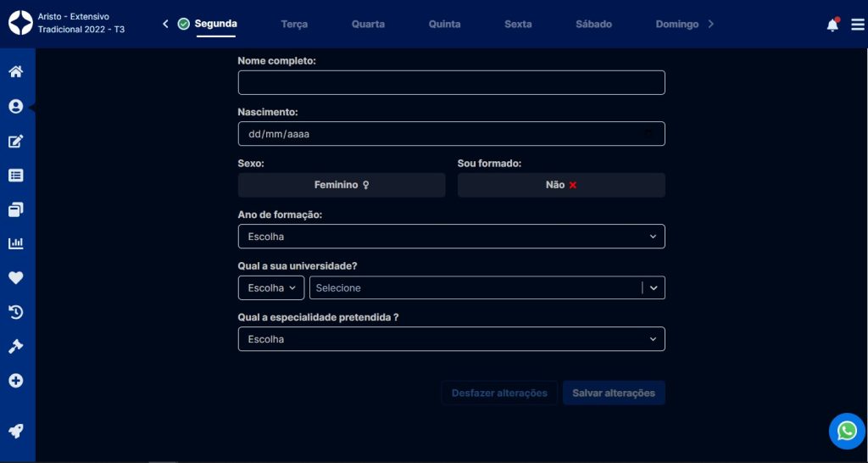The image size is (868, 463).
Task: Click the rocket icon in sidebar
Action: point(15,431)
